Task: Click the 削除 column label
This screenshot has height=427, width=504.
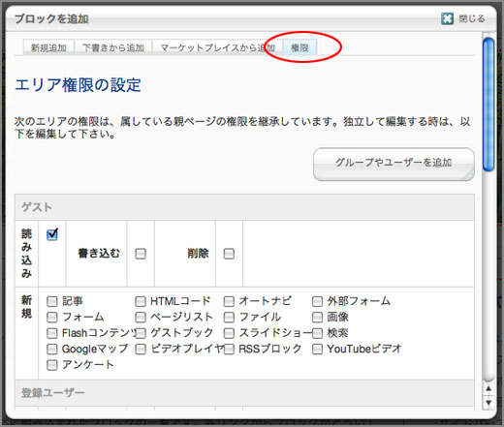Action: click(x=198, y=254)
